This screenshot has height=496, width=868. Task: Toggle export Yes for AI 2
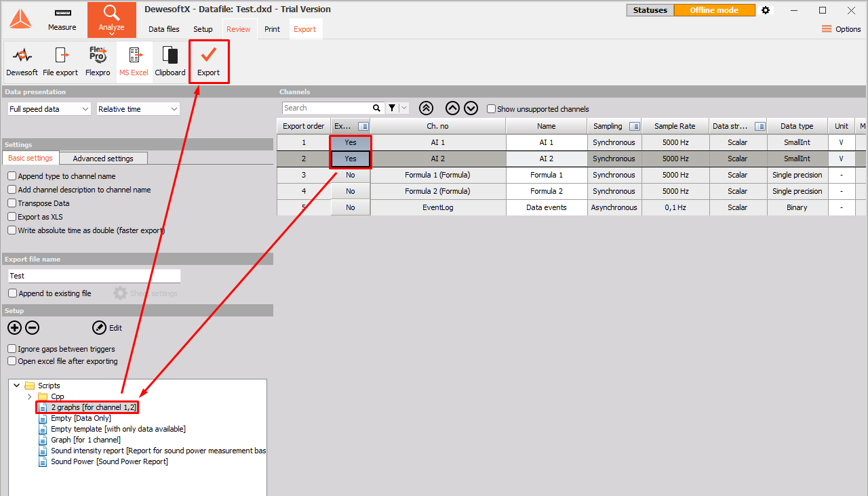click(351, 159)
